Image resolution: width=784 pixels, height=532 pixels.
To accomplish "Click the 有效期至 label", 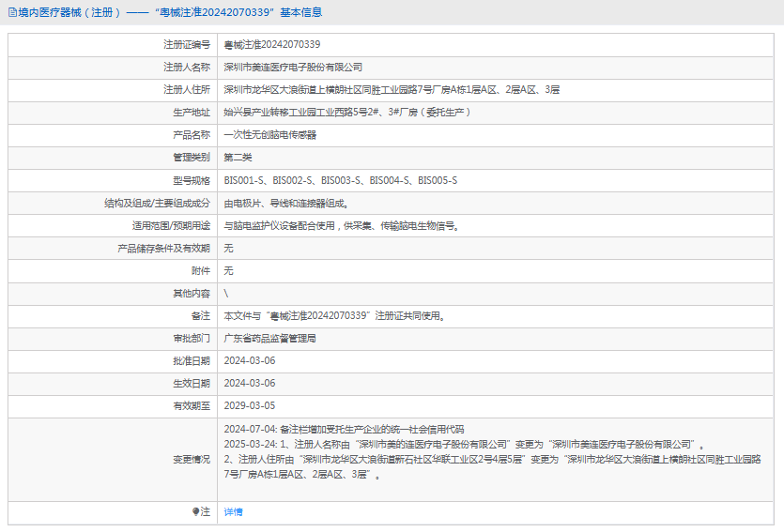I will (x=192, y=405).
